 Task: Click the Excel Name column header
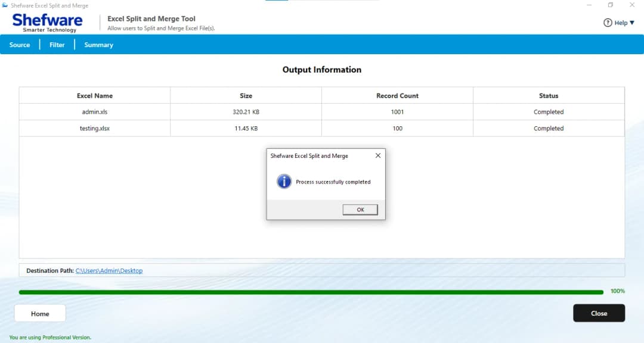coord(94,96)
